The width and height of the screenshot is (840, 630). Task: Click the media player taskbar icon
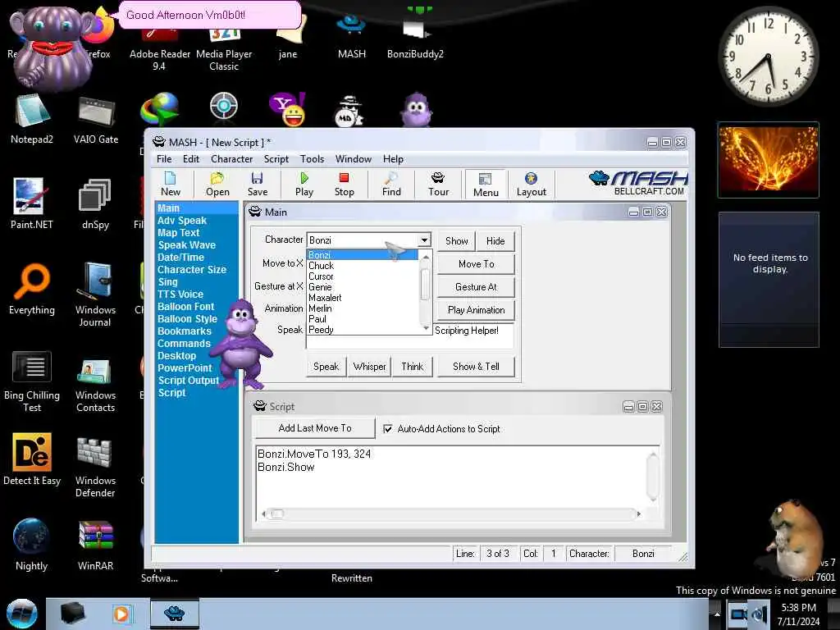pos(121,614)
